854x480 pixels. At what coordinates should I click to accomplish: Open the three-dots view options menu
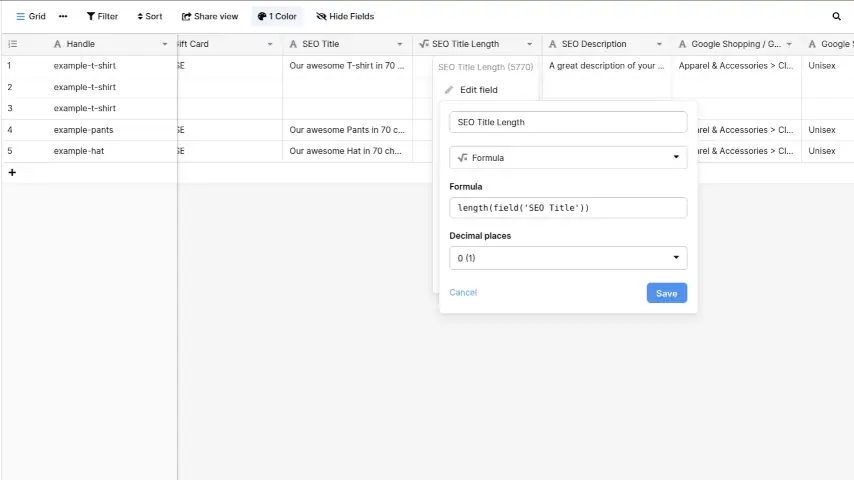point(63,16)
